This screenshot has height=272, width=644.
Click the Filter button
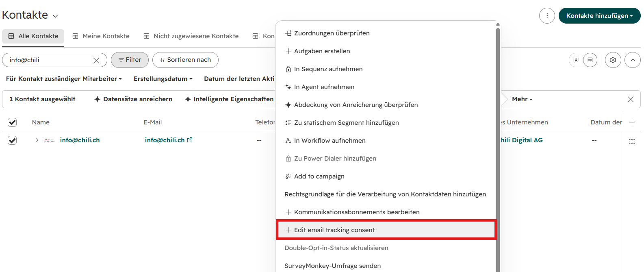coord(130,60)
